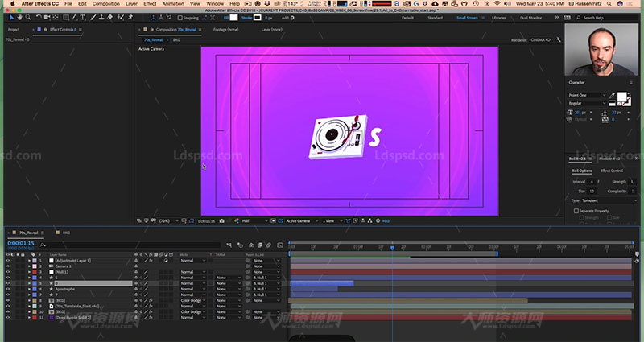The height and width of the screenshot is (342, 644).
Task: Open the 1 View layout dropdown
Action: [332, 220]
